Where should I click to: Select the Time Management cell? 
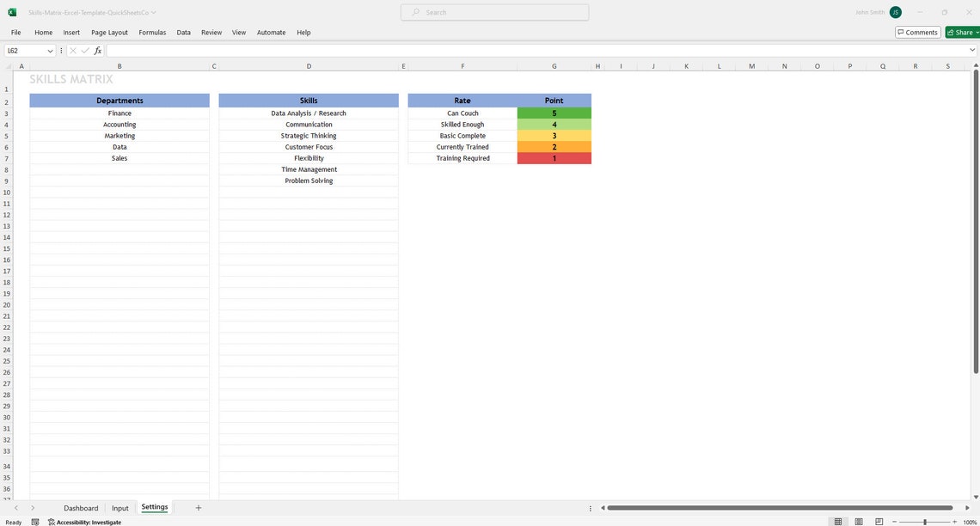click(x=308, y=169)
